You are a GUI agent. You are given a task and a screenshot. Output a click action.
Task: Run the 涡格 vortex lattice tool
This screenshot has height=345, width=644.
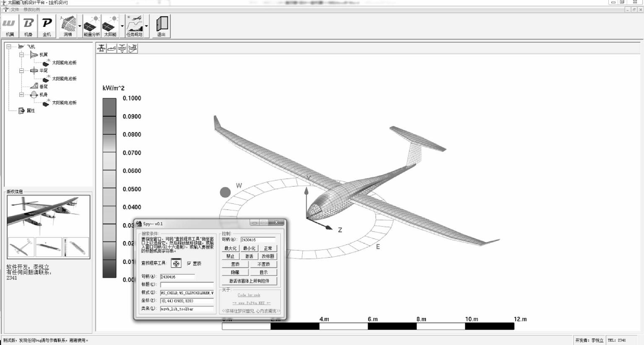[68, 26]
